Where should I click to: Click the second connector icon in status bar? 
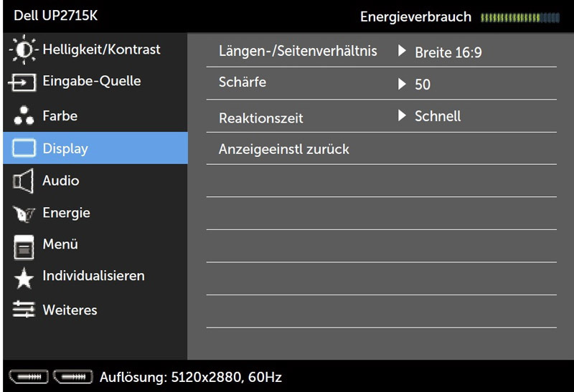click(x=73, y=377)
